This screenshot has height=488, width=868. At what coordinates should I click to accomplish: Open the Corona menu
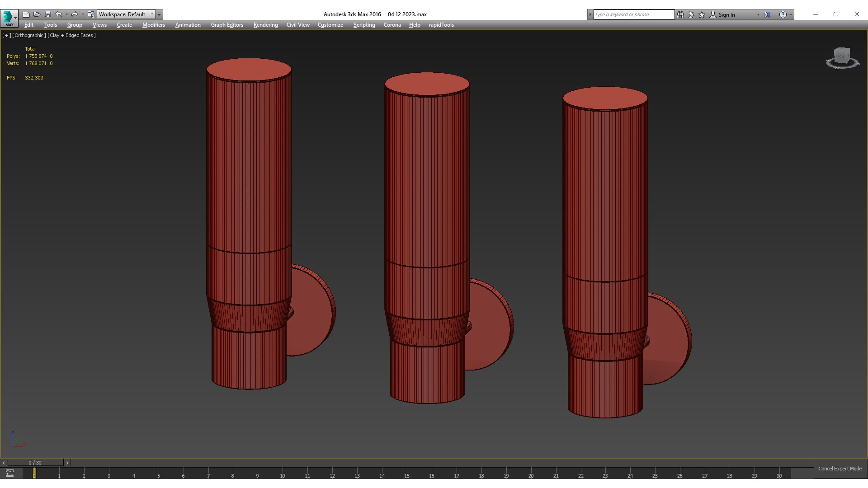click(x=392, y=25)
